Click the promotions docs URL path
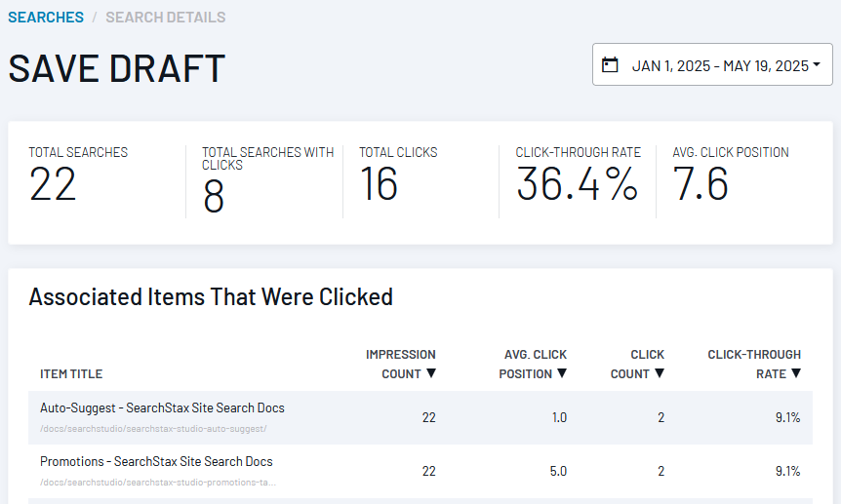Screen dimensions: 841x504 click(158, 483)
